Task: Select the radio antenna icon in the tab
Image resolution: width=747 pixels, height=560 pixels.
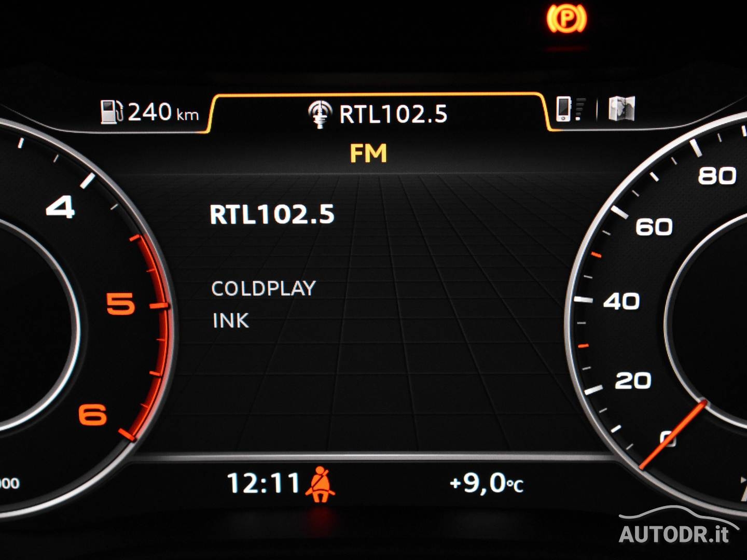Action: click(x=320, y=114)
